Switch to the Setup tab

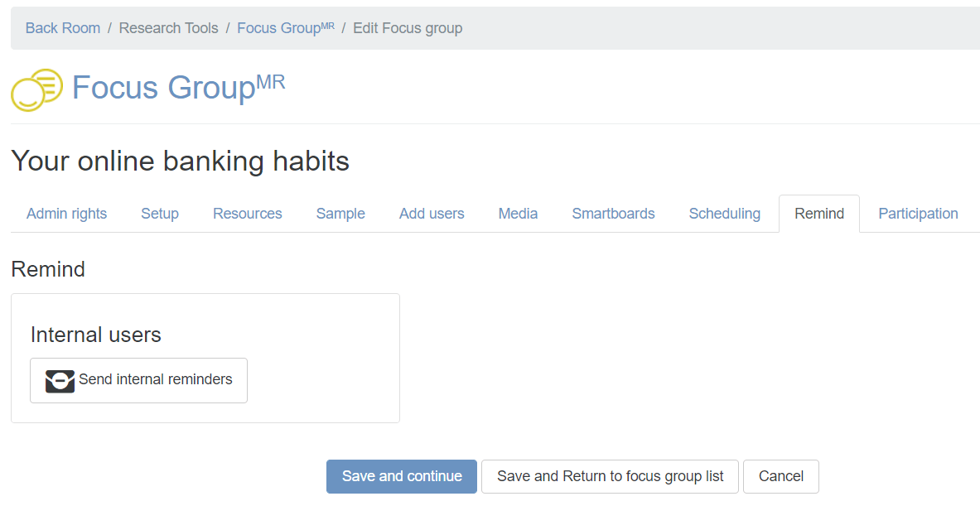tap(160, 214)
